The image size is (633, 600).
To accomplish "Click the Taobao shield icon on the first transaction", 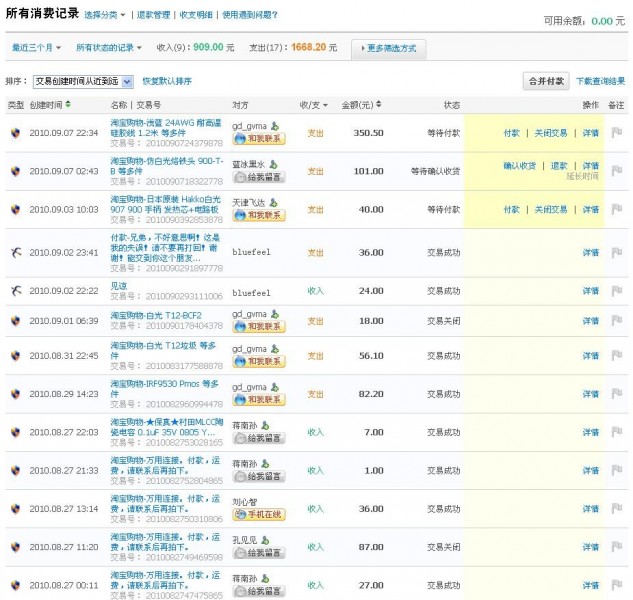I will (15, 133).
